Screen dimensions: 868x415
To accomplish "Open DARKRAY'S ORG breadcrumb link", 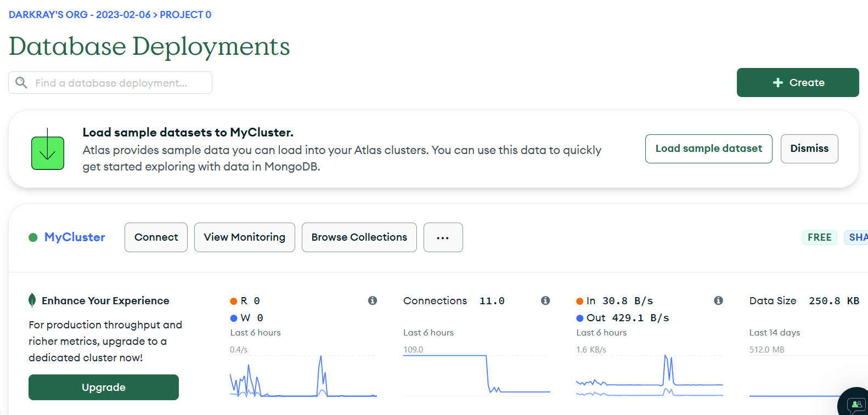I will click(80, 15).
